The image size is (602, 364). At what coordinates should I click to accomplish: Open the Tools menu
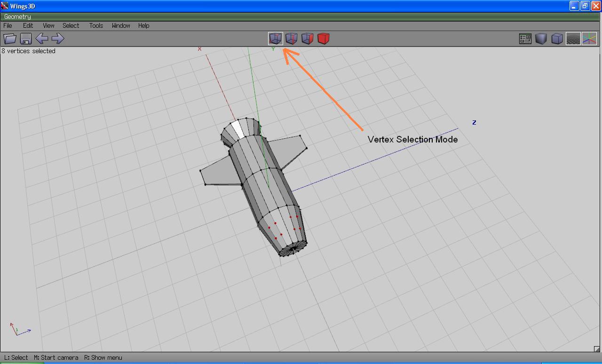coord(96,25)
